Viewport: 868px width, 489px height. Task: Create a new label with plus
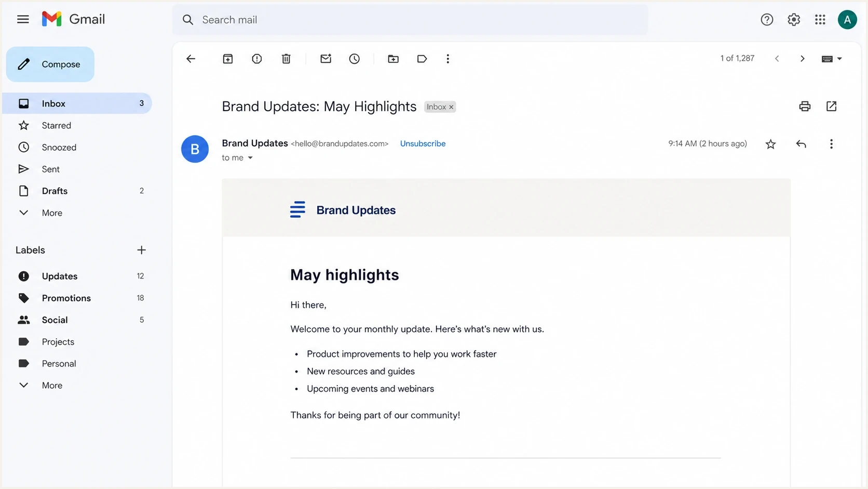[141, 250]
